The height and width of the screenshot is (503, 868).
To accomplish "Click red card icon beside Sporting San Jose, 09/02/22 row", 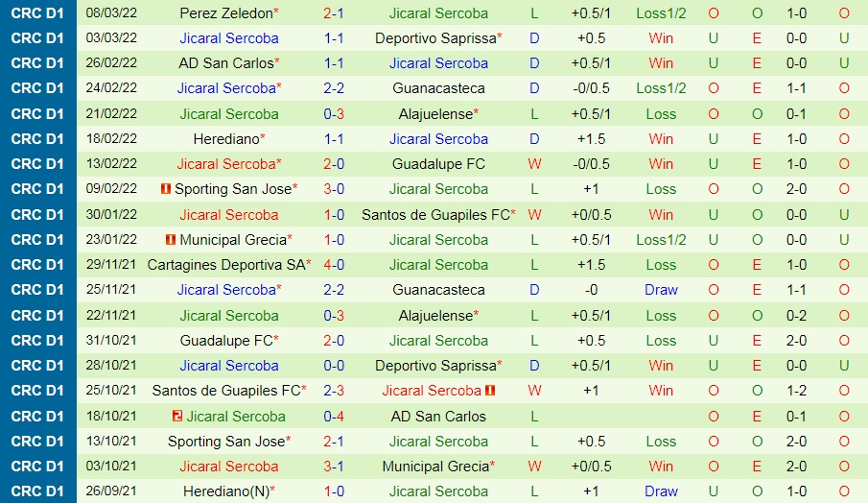I will 166,189.
